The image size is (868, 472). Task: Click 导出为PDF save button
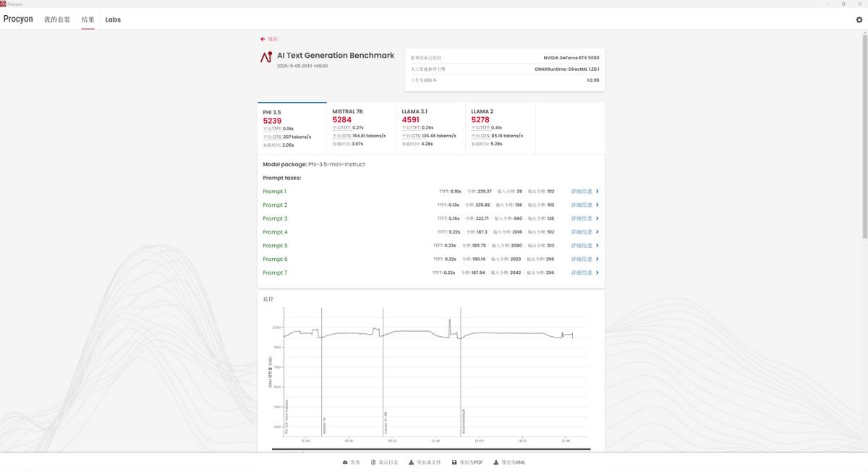click(467, 462)
